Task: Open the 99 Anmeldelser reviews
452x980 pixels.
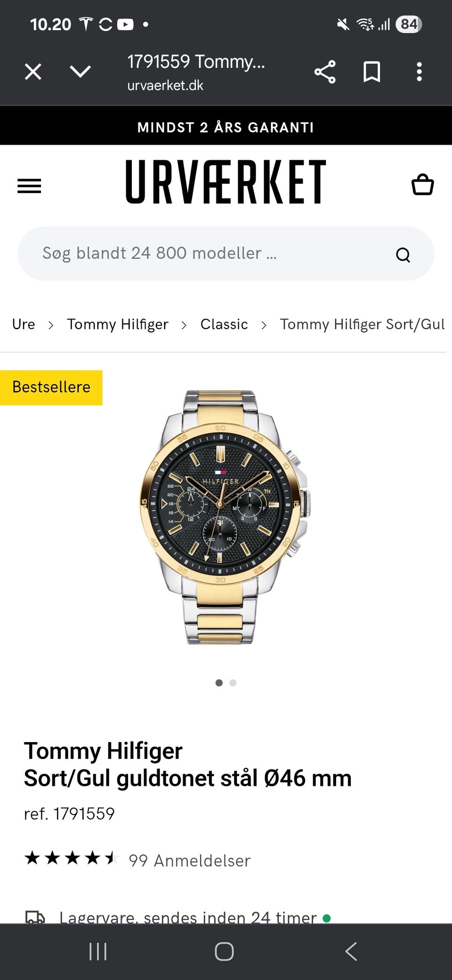Action: tap(189, 860)
